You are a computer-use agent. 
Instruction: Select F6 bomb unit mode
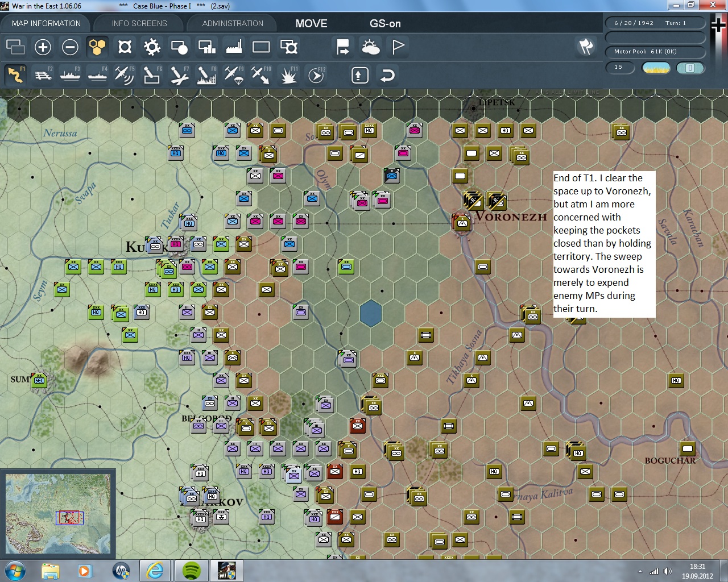pyautogui.click(x=152, y=75)
